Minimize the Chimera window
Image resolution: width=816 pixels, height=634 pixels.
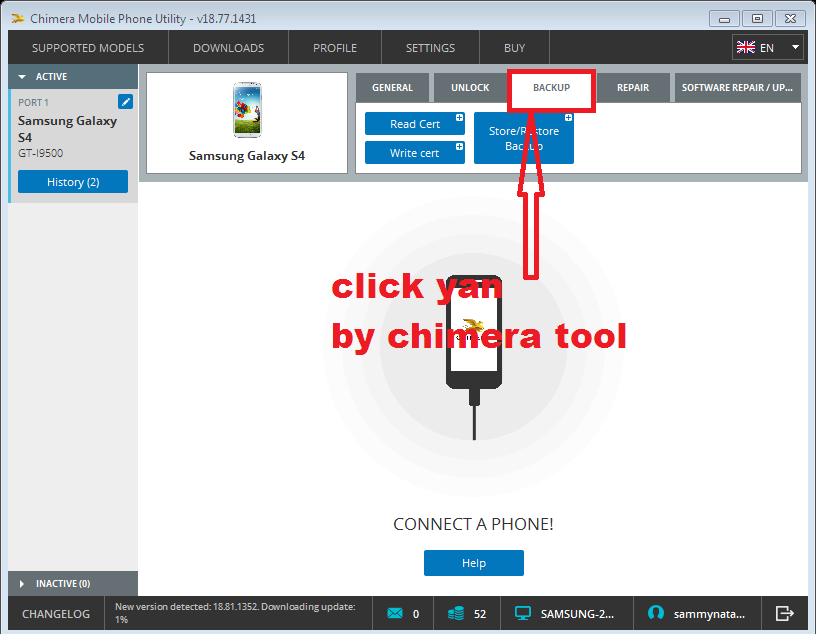pos(724,19)
